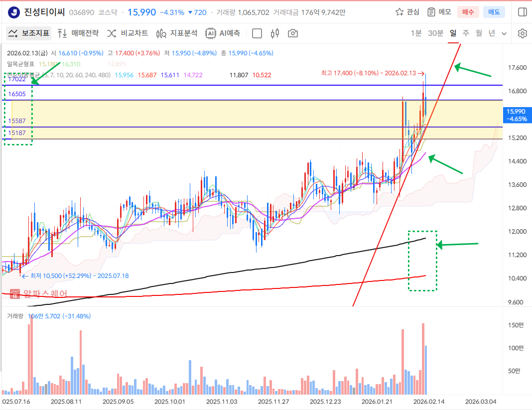Image resolution: width=532 pixels, height=410 pixels.
Task: Expand the timeframe dropdown chevron
Action: tap(504, 33)
